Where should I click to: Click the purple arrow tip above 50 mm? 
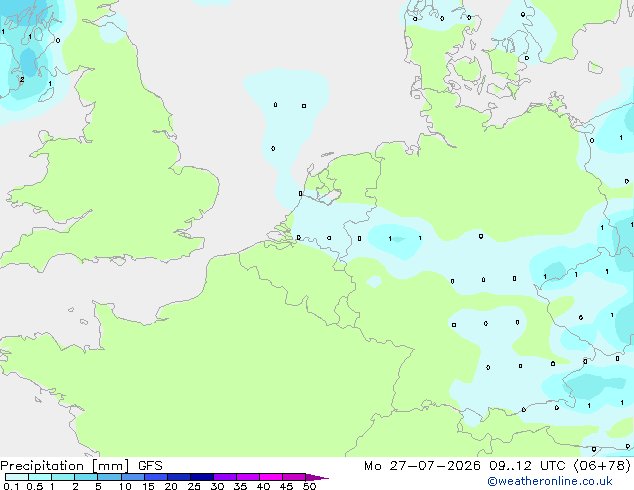click(x=317, y=477)
